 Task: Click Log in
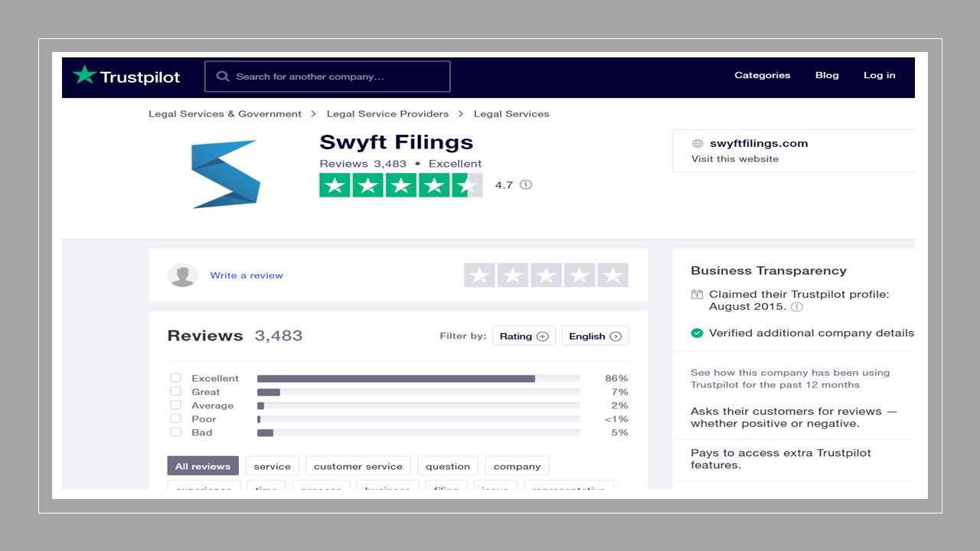(880, 75)
